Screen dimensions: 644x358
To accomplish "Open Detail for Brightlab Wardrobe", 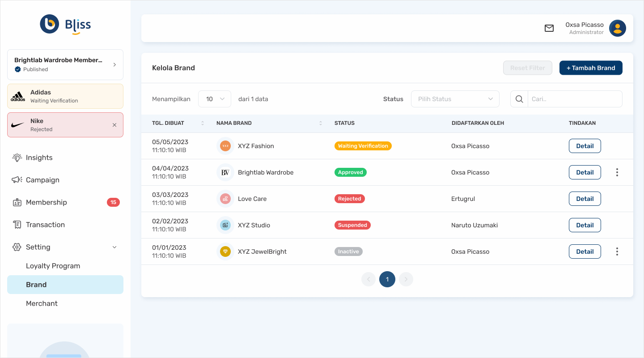I will [x=585, y=172].
